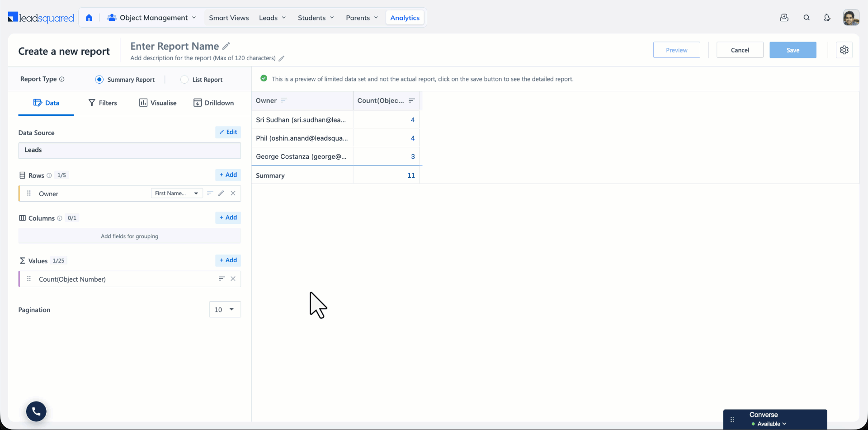
Task: Click the Leads data source field
Action: (129, 151)
